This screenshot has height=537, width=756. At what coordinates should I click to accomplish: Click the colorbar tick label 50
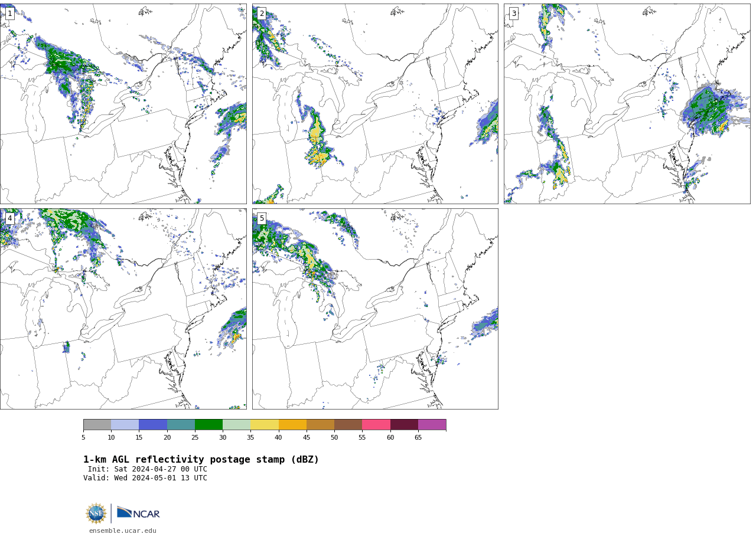tap(334, 437)
